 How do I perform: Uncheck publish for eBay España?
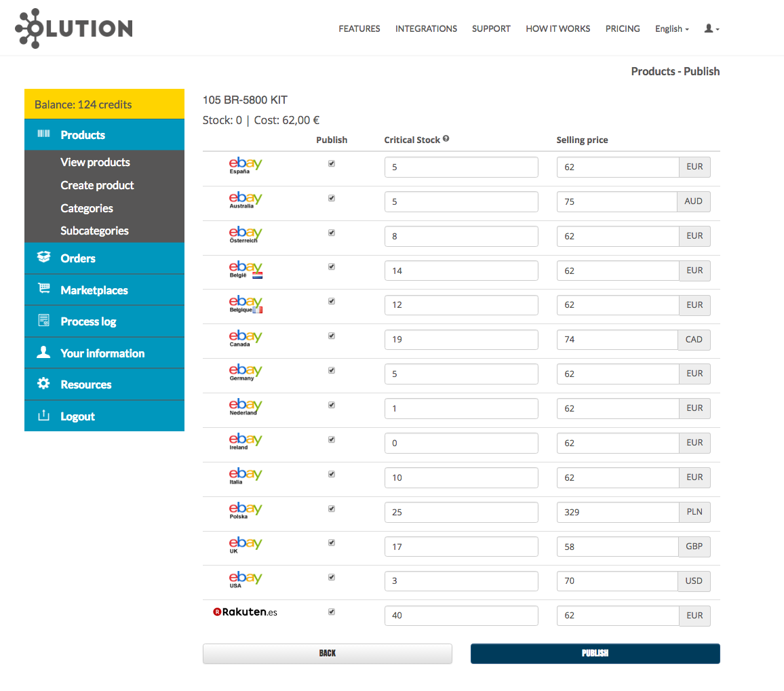tap(332, 163)
